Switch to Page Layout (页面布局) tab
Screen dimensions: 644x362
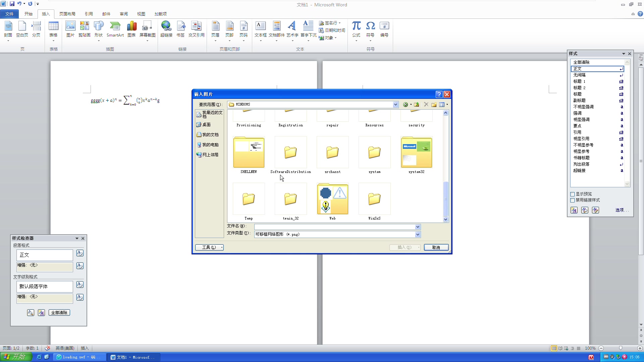tap(67, 14)
